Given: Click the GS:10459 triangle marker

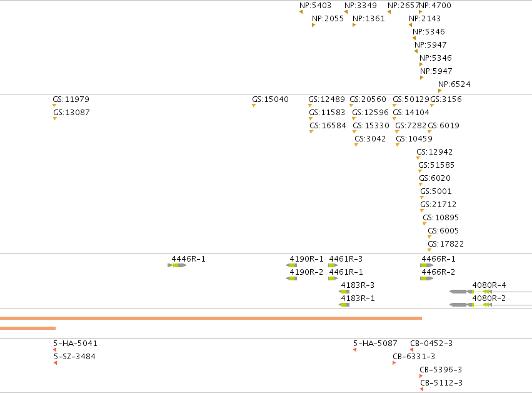Looking at the screenshot, I should [x=398, y=145].
